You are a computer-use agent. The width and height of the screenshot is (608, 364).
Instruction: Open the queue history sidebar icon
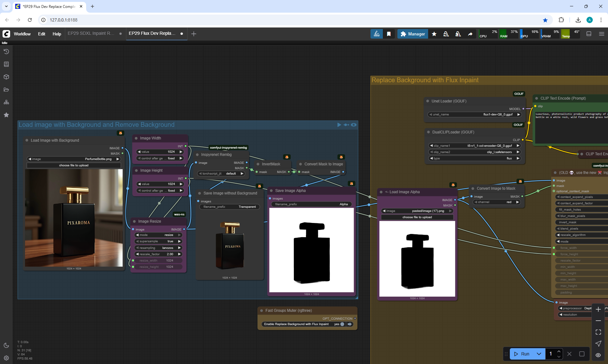pos(6,52)
